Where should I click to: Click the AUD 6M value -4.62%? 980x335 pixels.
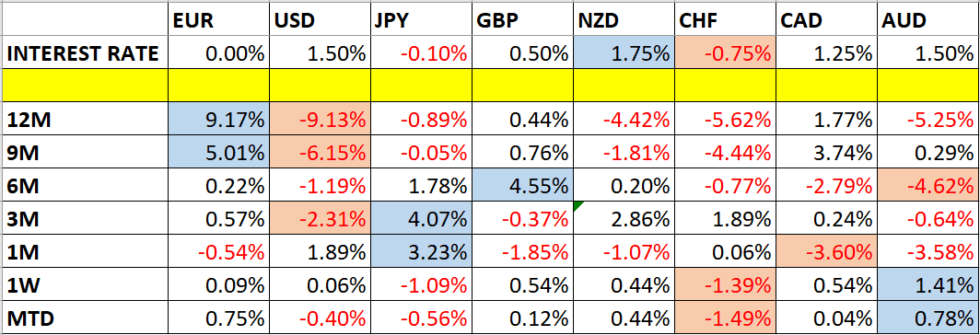coord(928,186)
